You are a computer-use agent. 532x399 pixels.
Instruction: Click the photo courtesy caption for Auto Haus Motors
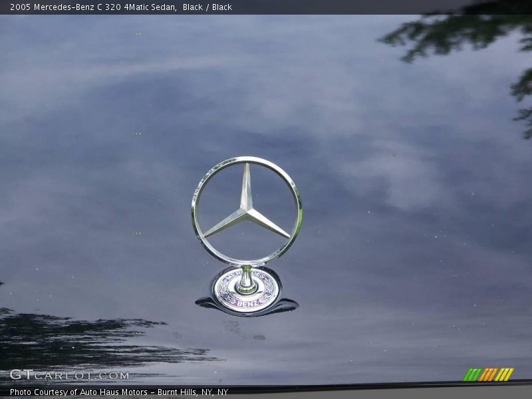pos(119,392)
